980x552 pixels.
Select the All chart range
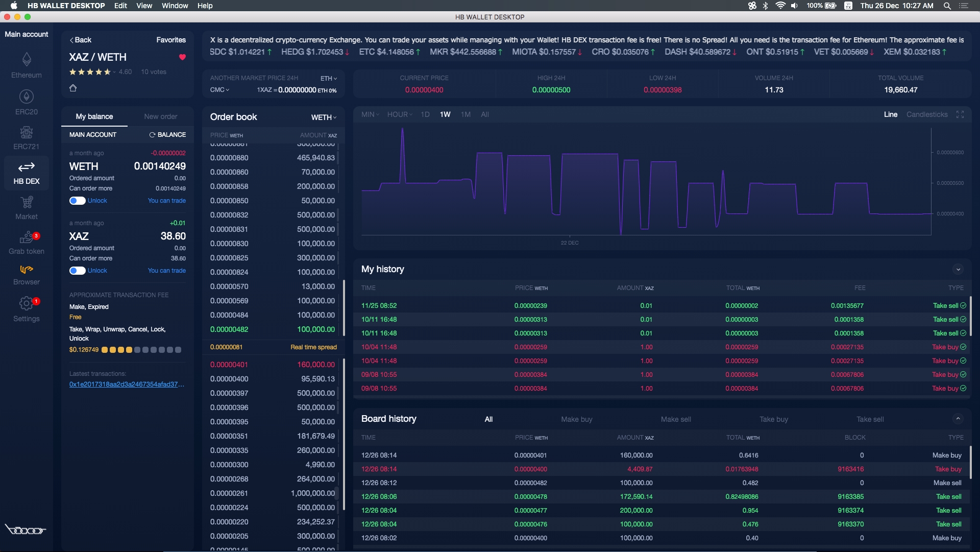coord(485,114)
